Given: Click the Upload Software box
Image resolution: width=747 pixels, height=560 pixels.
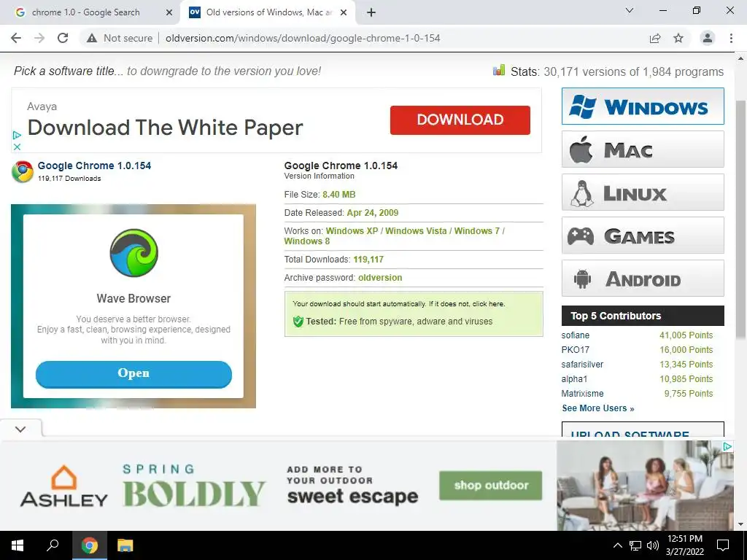Looking at the screenshot, I should [643, 429].
